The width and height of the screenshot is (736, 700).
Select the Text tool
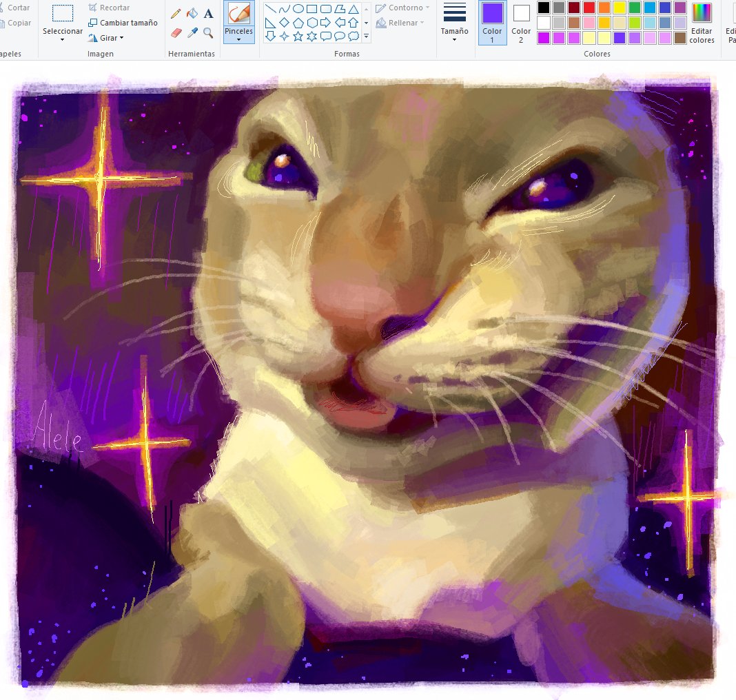208,14
